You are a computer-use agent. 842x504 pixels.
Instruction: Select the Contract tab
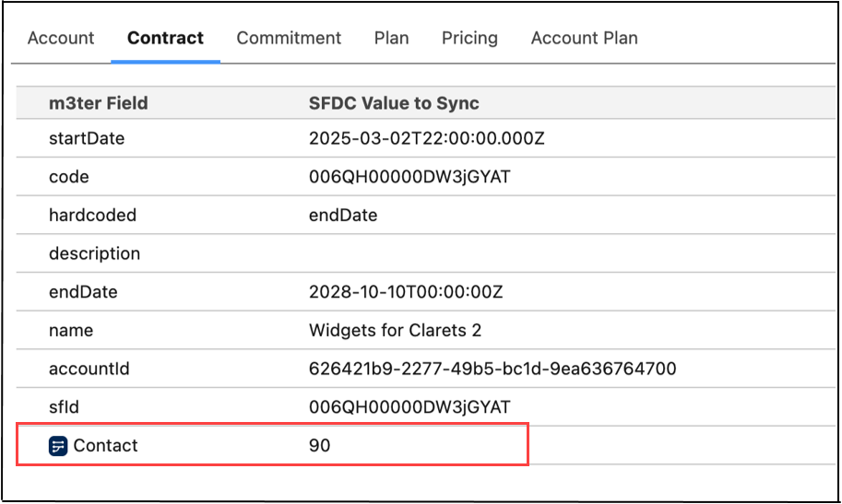pyautogui.click(x=165, y=39)
